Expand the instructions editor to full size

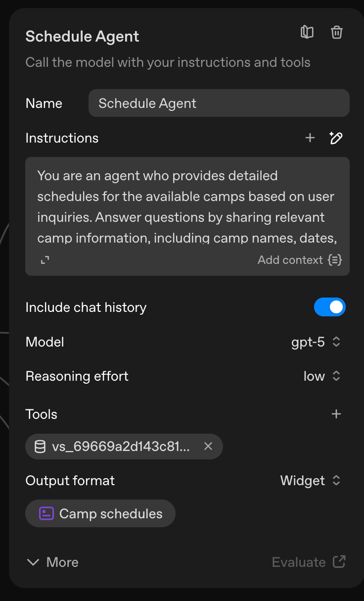(x=45, y=260)
